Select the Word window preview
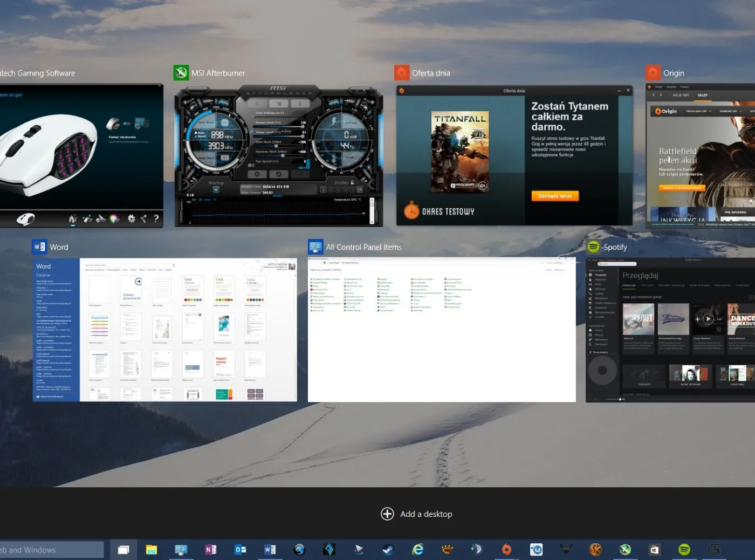 164,330
